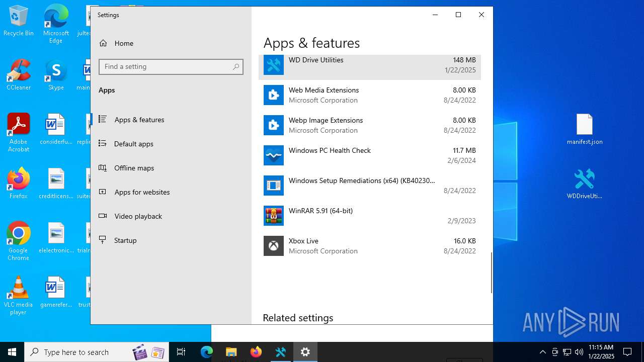Open Task View from taskbar
The width and height of the screenshot is (644, 362).
pos(182,352)
